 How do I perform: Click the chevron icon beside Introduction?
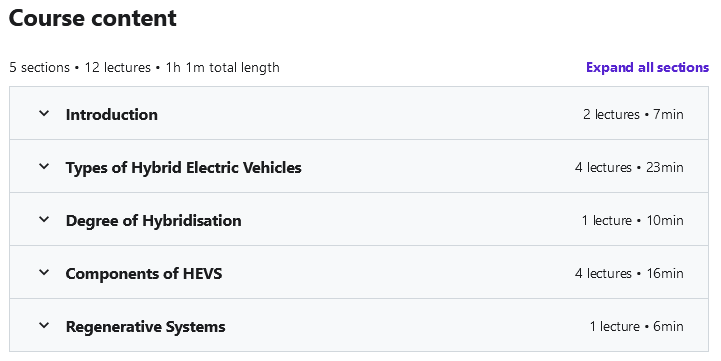click(x=44, y=113)
